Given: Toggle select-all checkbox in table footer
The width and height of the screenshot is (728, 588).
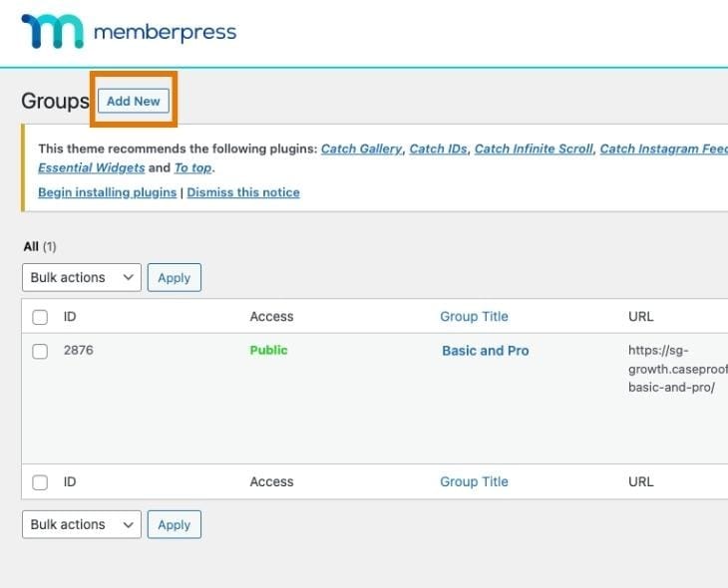Looking at the screenshot, I should pos(40,482).
